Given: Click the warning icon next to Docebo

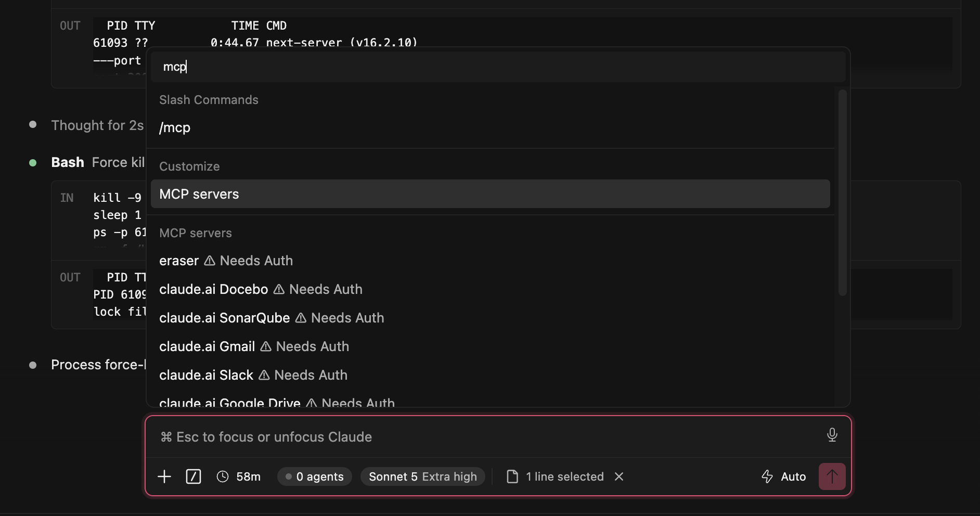Looking at the screenshot, I should (x=279, y=289).
